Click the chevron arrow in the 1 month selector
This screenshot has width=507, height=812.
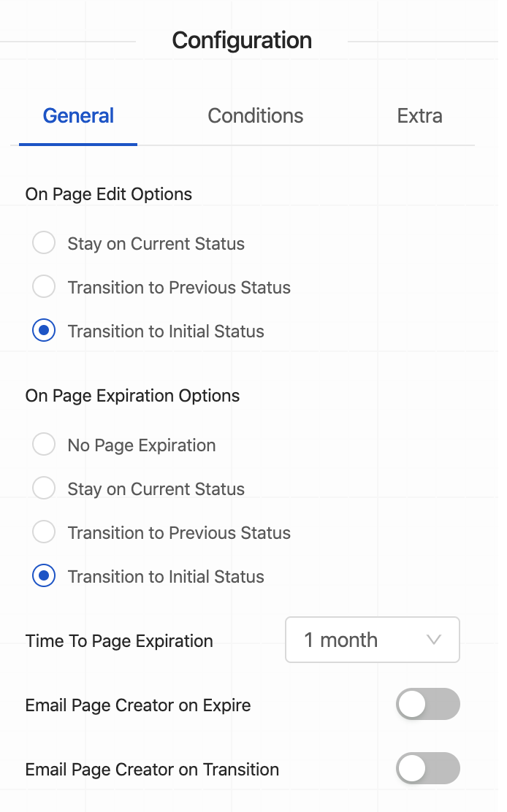pyautogui.click(x=434, y=640)
